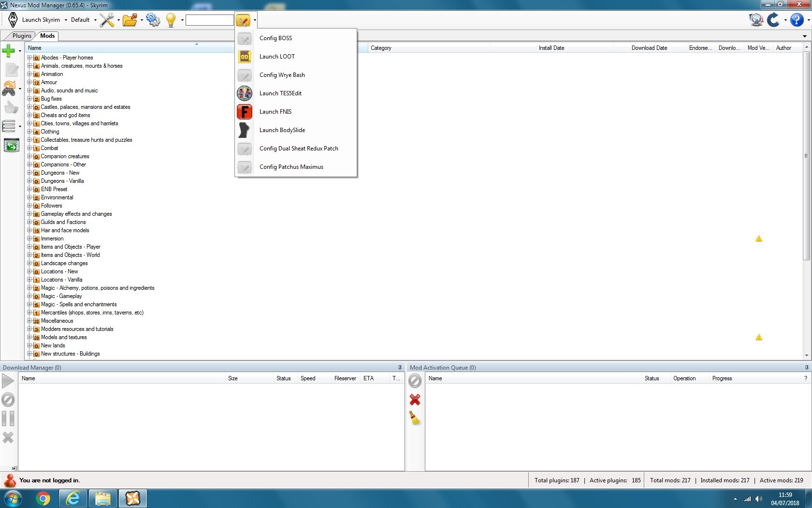
Task: Click the green arrow export icon in sidebar
Action: (11, 145)
